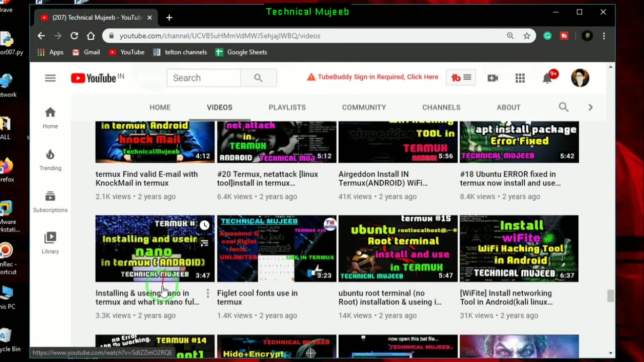The width and height of the screenshot is (644, 362).
Task: Click the TubeBuddy extension icon in toolbar
Action: 564,36
